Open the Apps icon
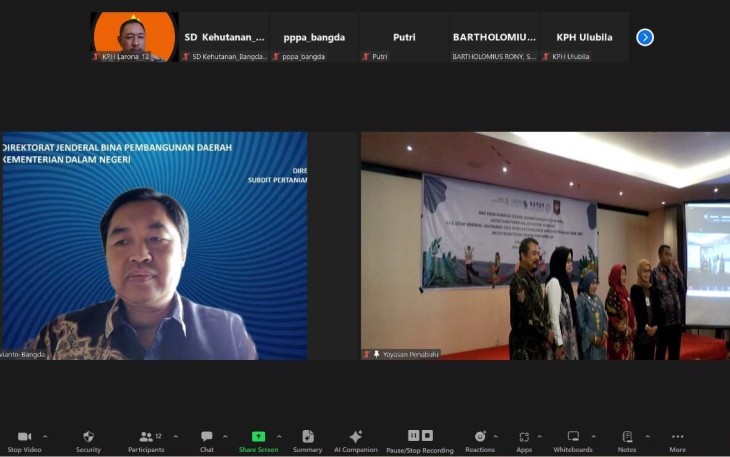Screen dimensions: 730x457 (524, 437)
